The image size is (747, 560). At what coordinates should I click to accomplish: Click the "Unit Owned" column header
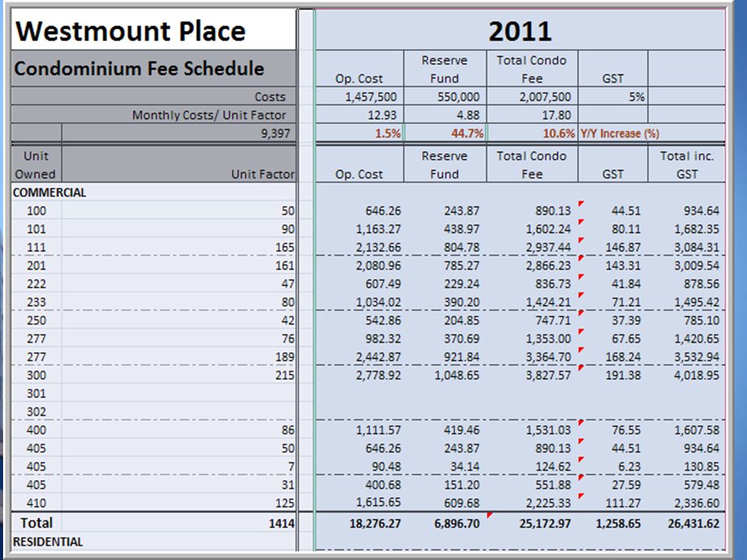click(36, 165)
